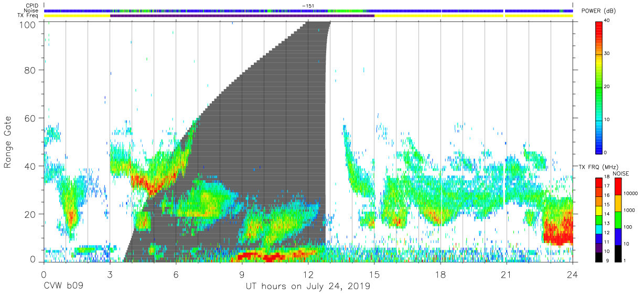Click the blue segment of NOISE legend
The height and width of the screenshot is (297, 644).
pos(618,236)
